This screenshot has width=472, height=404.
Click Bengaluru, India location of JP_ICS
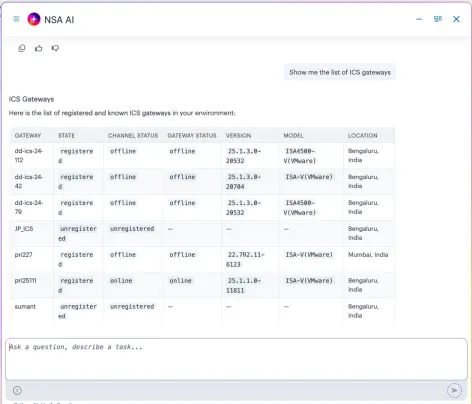pyautogui.click(x=363, y=233)
